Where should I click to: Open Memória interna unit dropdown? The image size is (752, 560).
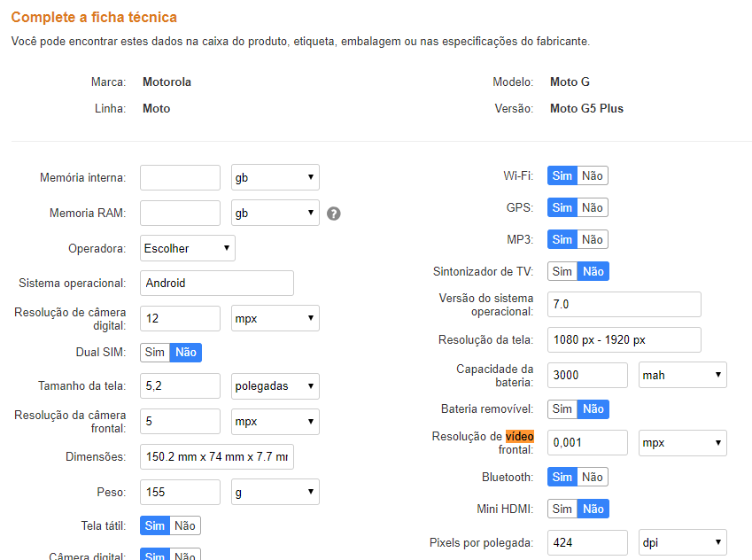pyautogui.click(x=275, y=177)
